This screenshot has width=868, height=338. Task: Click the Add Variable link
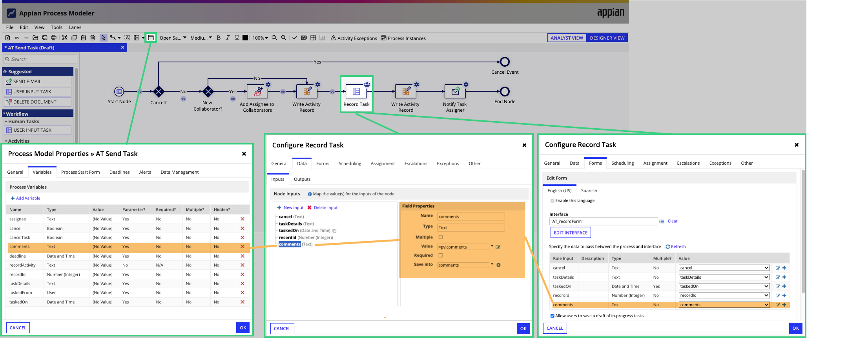tap(26, 198)
